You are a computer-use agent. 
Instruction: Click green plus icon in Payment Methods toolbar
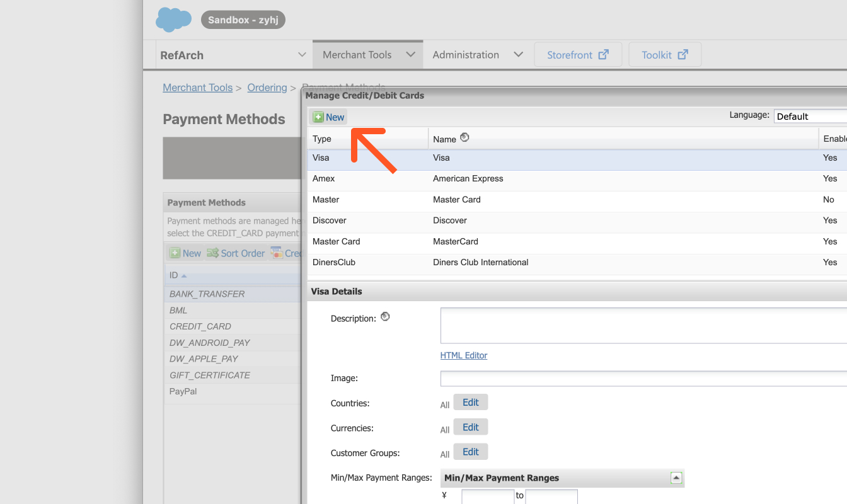(x=175, y=253)
